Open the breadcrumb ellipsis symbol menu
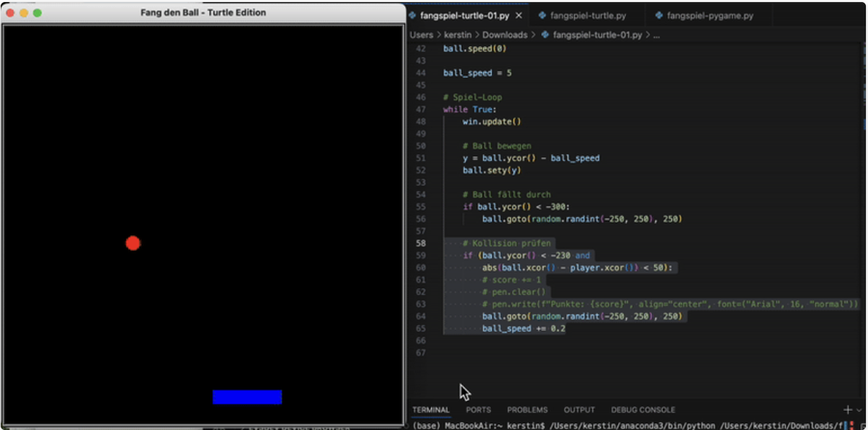This screenshot has width=868, height=430. click(x=657, y=35)
